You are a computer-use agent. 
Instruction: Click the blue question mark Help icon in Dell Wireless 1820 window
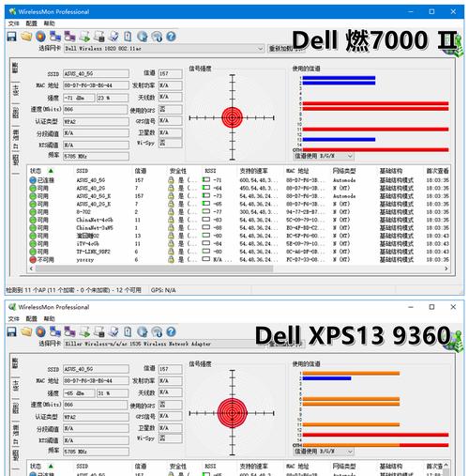click(x=171, y=37)
